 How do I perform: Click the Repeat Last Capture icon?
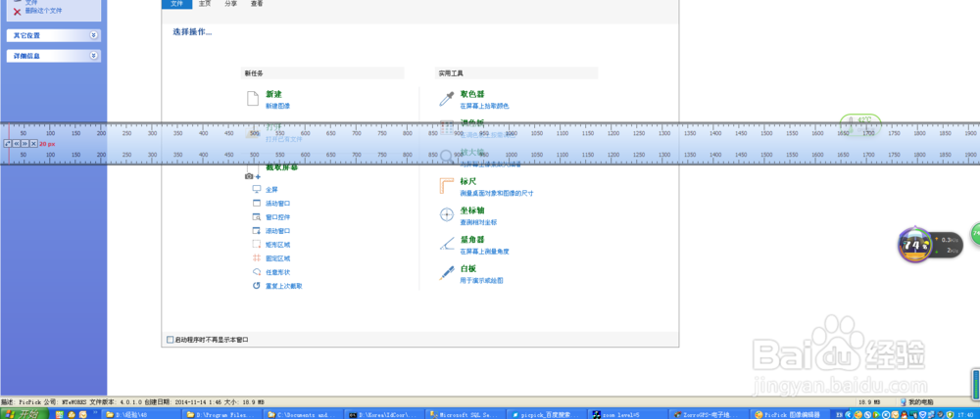coord(256,285)
